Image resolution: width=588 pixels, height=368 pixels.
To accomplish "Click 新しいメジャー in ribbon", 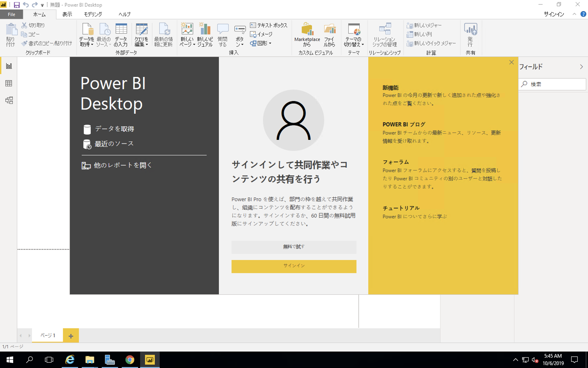I will click(424, 25).
